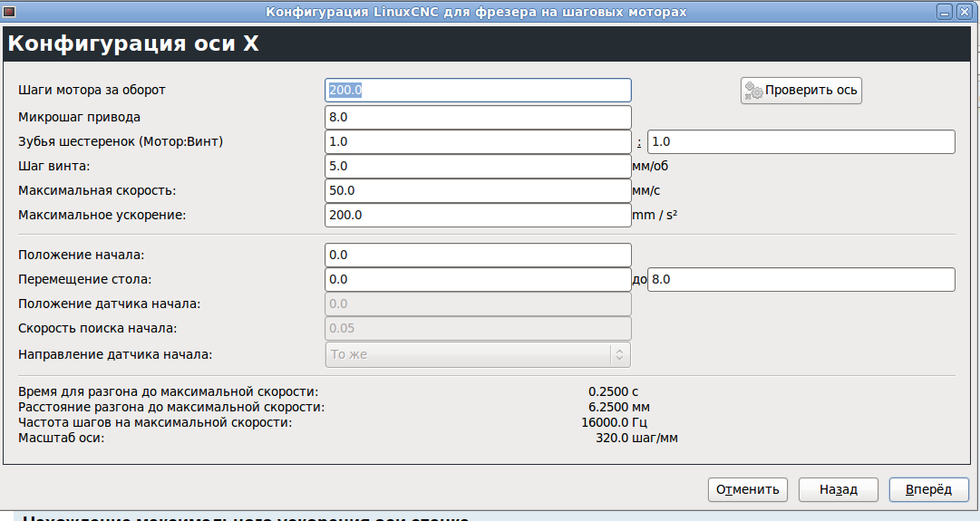Open the Направление датчика начала dropdown

[478, 354]
